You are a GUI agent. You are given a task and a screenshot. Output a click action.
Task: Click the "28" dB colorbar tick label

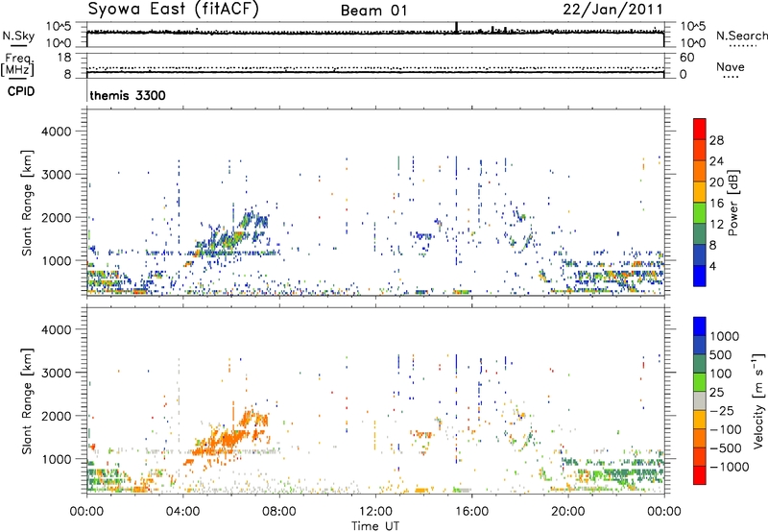click(716, 140)
